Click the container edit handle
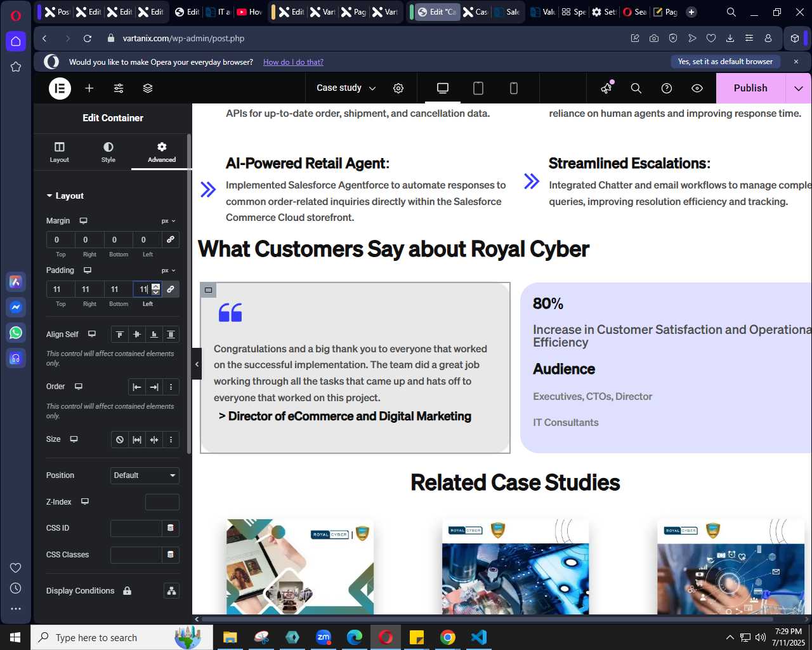Screen dimensions: 812x650 208,290
